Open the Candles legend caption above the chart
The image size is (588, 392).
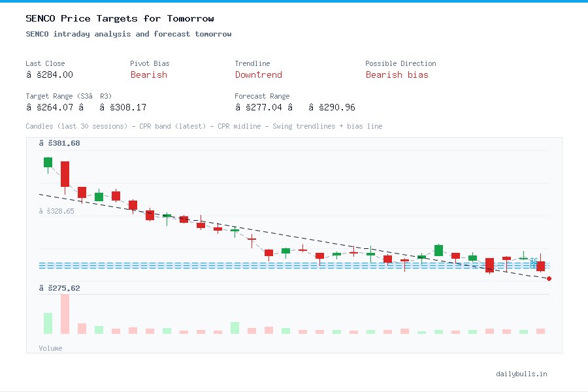204,127
